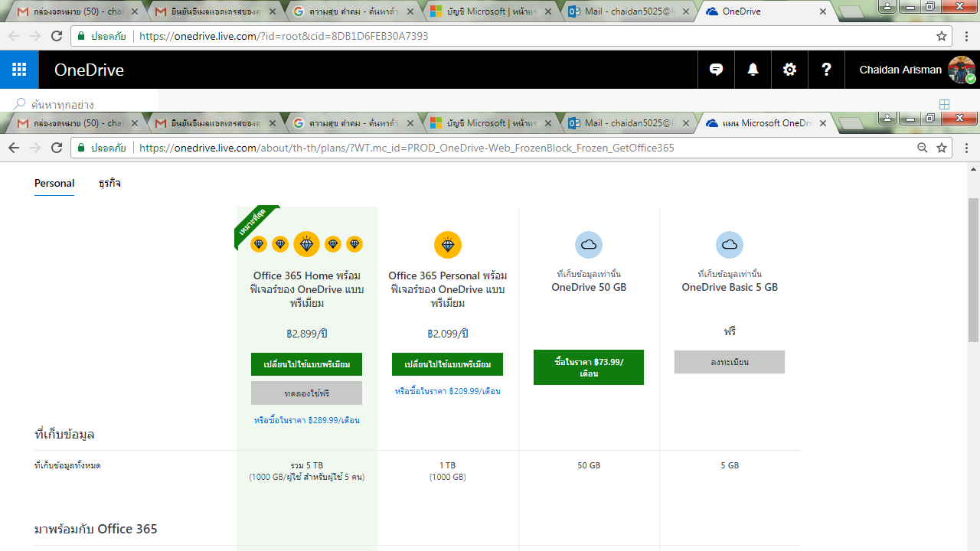Click the Office 365 Home plan title
The image size is (980, 551).
[x=306, y=289]
